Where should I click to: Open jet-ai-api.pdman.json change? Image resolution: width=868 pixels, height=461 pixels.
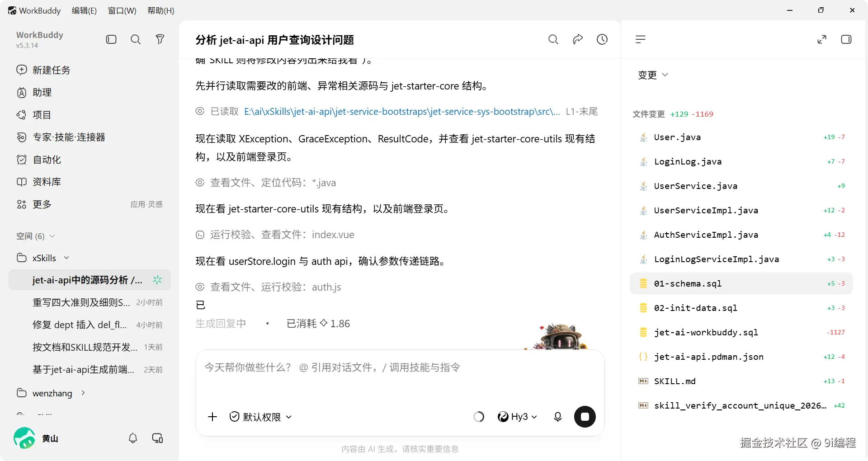coord(741,357)
